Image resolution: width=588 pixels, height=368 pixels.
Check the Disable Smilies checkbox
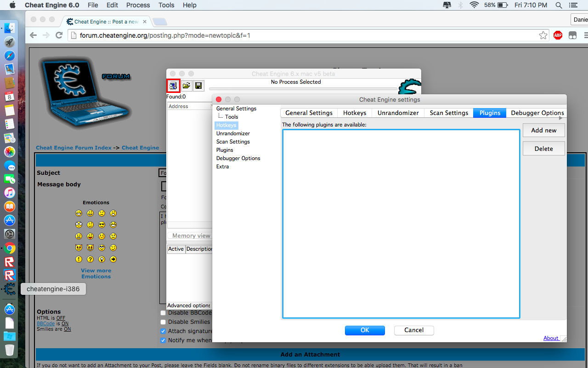pos(163,322)
